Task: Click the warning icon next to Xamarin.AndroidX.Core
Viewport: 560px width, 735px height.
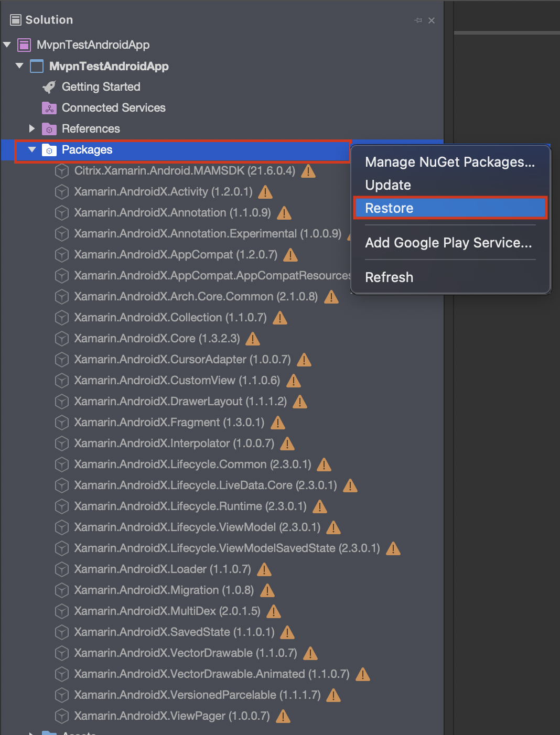Action: pyautogui.click(x=253, y=339)
